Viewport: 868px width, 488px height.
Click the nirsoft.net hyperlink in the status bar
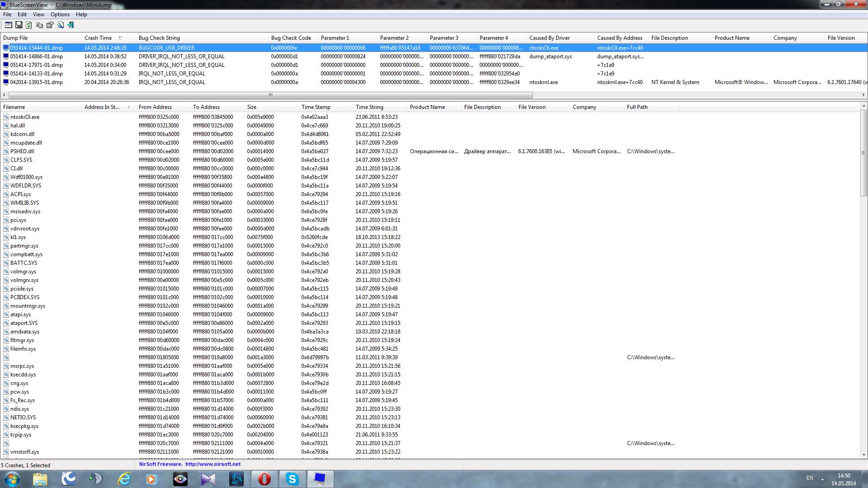click(212, 464)
